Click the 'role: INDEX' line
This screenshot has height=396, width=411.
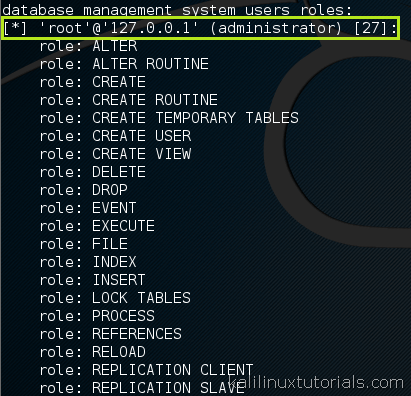[x=88, y=262]
